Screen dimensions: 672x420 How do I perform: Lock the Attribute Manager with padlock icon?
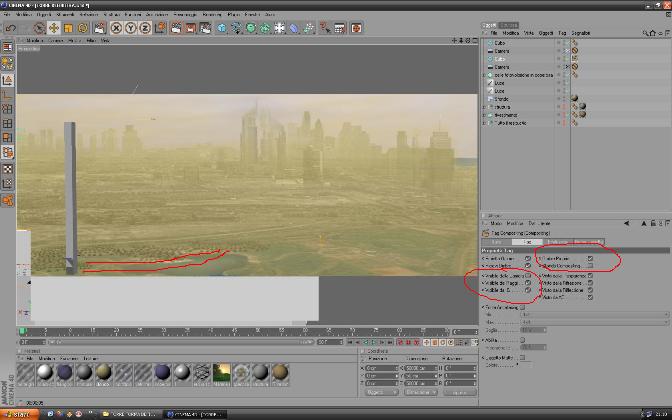click(653, 223)
